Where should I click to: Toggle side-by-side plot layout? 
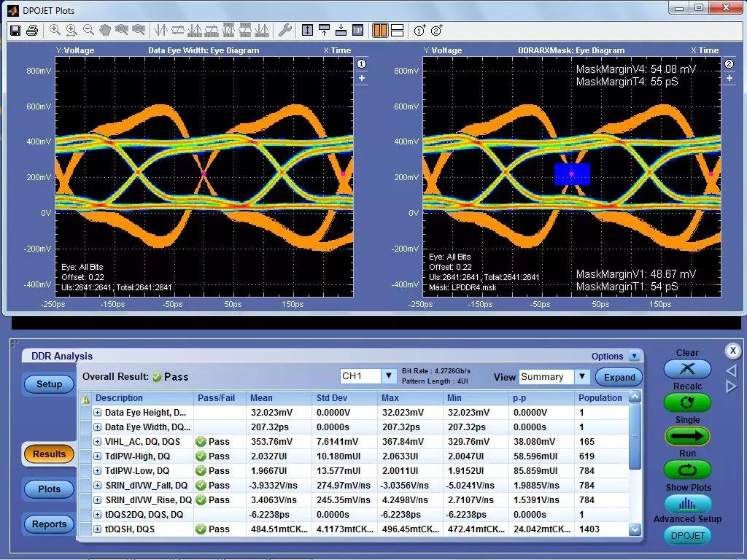pos(380,31)
